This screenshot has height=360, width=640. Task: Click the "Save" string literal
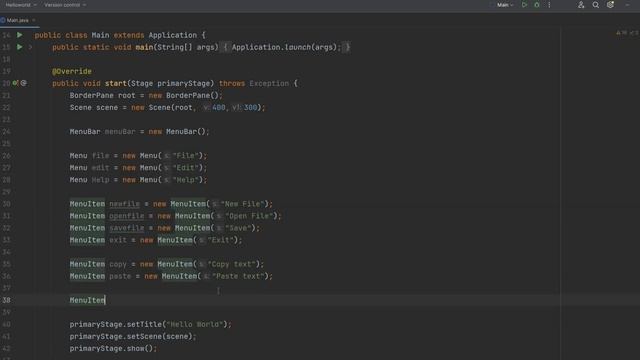click(x=238, y=228)
